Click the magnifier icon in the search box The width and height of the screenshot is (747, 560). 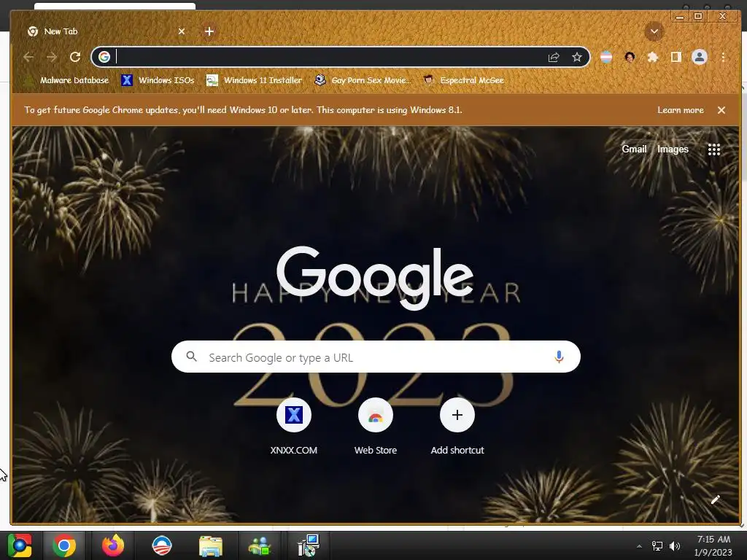[192, 357]
